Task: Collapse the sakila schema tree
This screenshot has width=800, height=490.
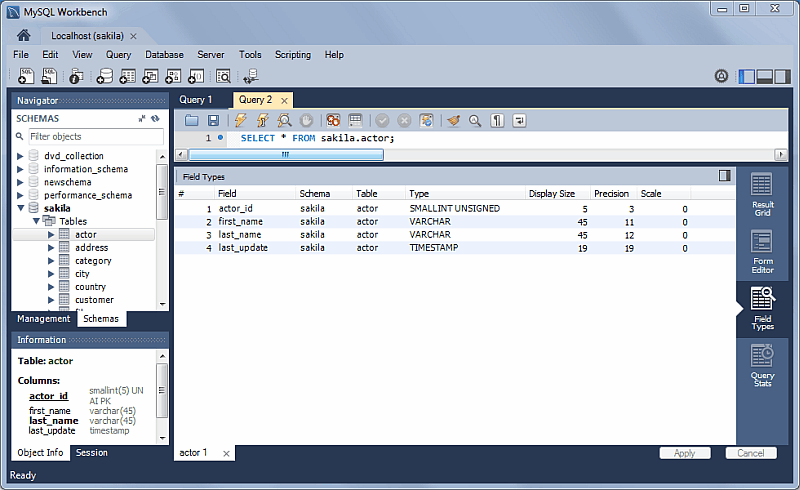Action: pyautogui.click(x=20, y=208)
